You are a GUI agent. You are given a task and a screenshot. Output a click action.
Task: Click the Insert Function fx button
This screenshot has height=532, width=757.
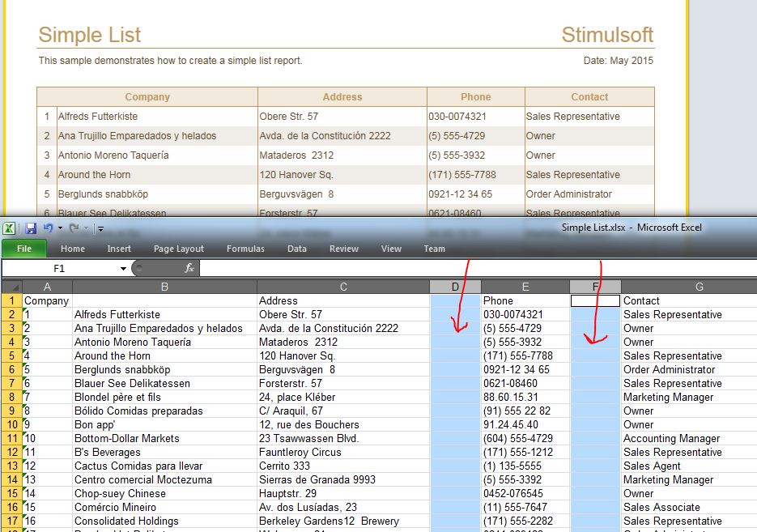(x=189, y=268)
